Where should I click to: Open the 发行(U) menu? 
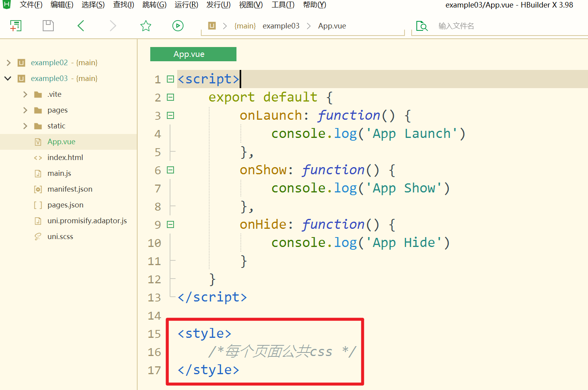click(x=218, y=5)
